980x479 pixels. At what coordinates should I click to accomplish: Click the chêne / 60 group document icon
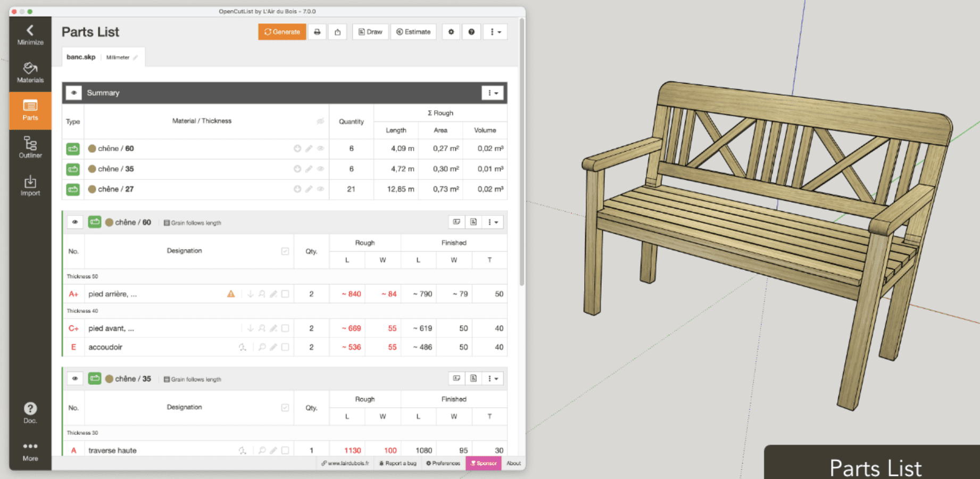click(x=473, y=222)
